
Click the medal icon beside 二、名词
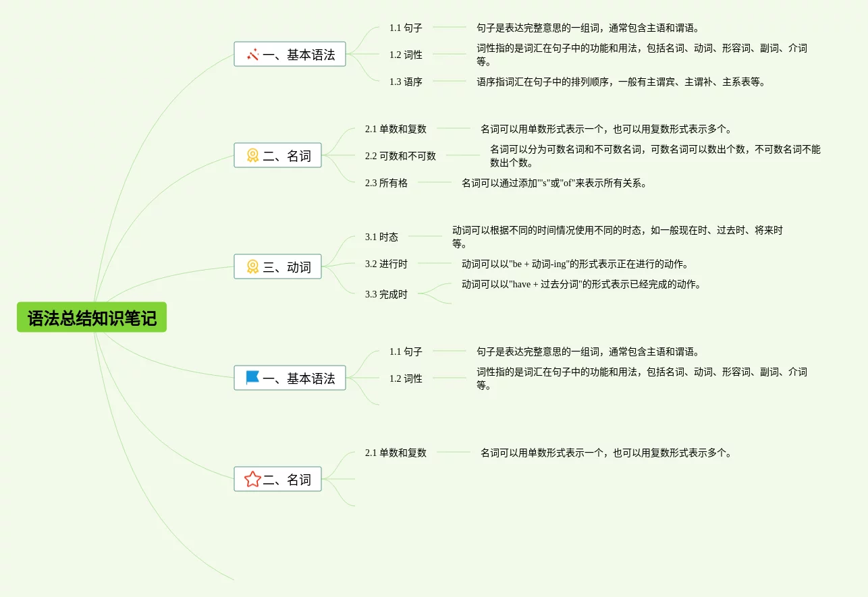[252, 156]
